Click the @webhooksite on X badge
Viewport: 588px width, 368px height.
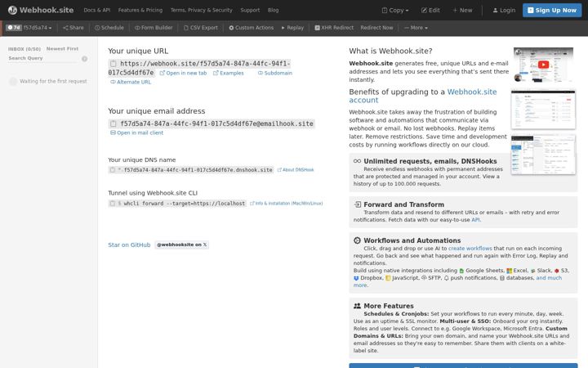click(181, 245)
